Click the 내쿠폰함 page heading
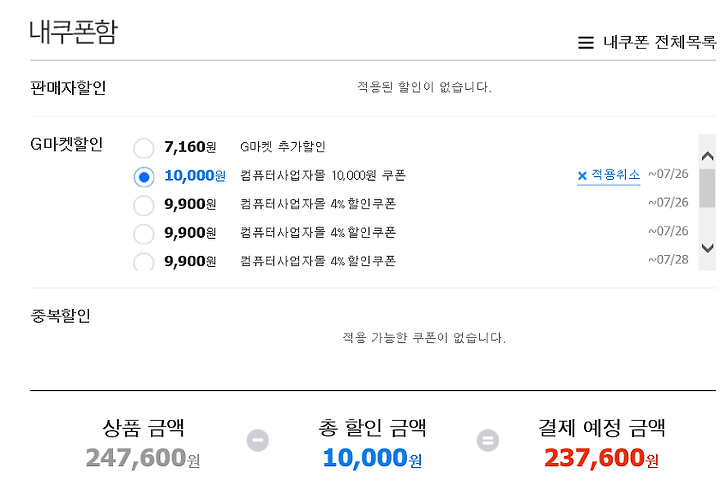The image size is (720, 486). [73, 32]
